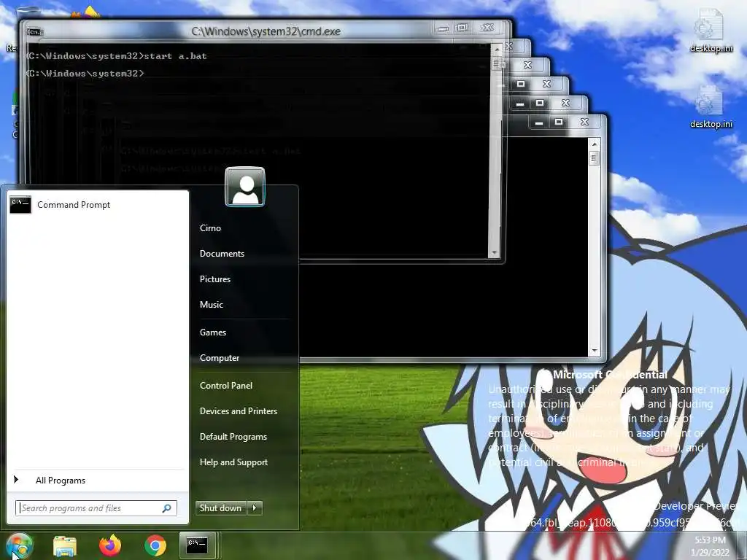Click the front cmd.exe scrollbar thumb

496,63
